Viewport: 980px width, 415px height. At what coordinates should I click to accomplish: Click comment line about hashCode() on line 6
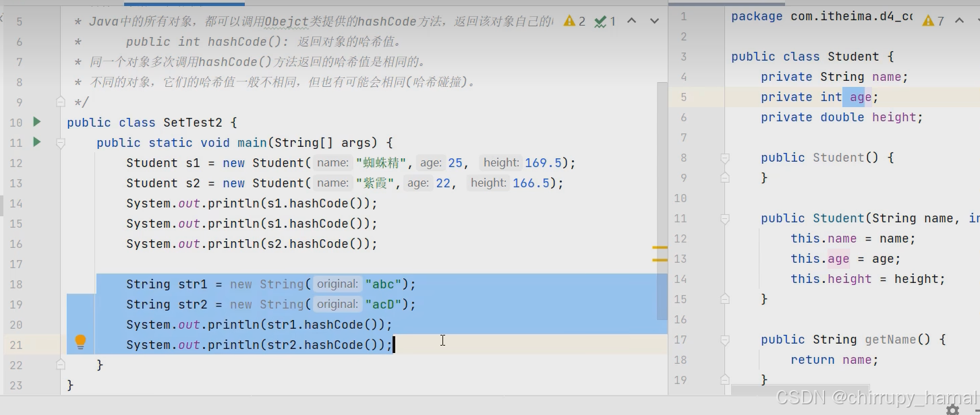(238, 42)
